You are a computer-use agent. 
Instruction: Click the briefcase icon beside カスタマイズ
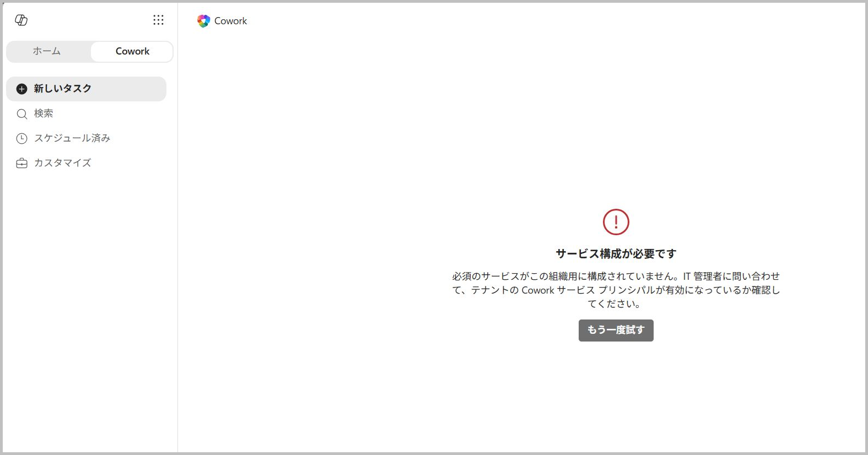point(21,164)
